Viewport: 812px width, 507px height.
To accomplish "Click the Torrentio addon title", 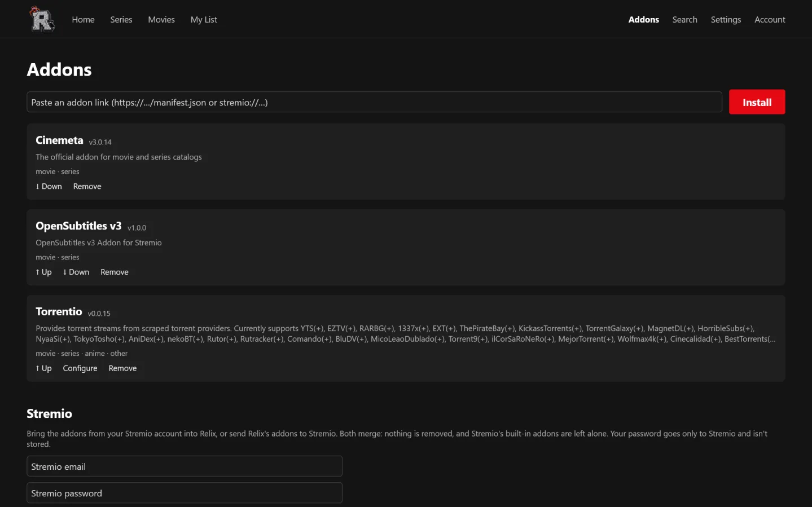I will click(59, 312).
